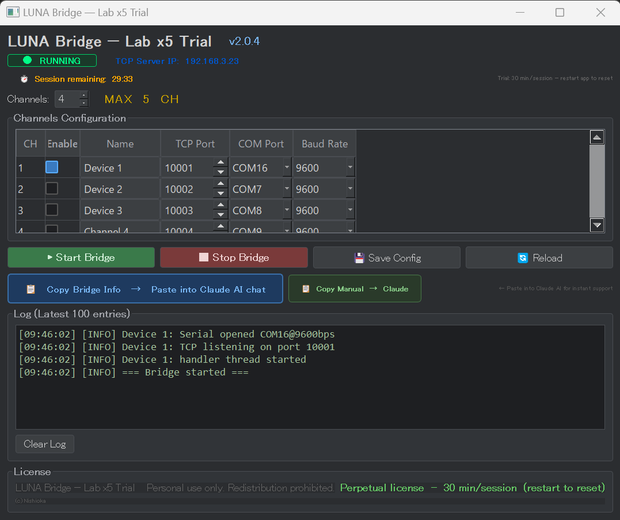620x520 pixels.
Task: Click the refresh icon on Reload button
Action: (x=523, y=258)
